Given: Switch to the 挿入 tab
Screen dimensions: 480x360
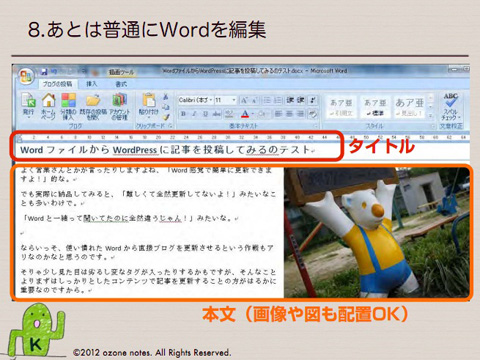Looking at the screenshot, I should (x=91, y=84).
